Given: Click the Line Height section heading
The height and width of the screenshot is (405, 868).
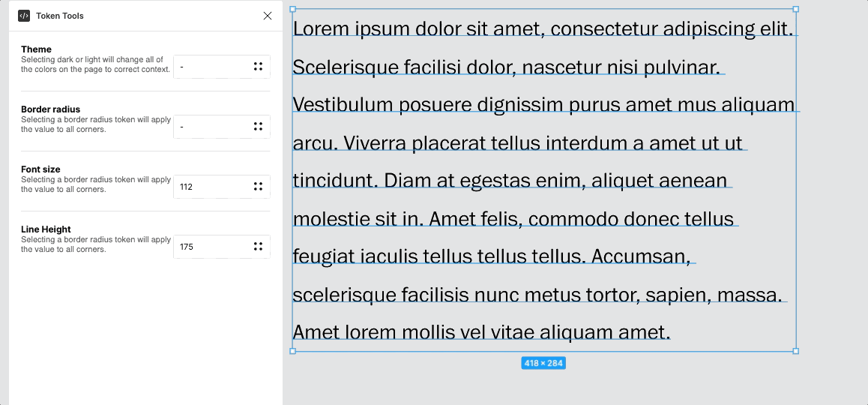Looking at the screenshot, I should (46, 229).
